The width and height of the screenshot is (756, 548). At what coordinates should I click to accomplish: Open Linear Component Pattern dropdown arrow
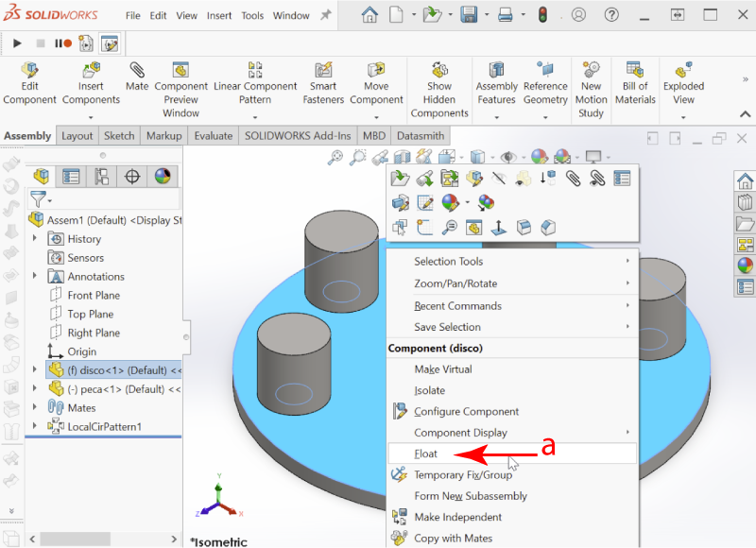(x=255, y=117)
